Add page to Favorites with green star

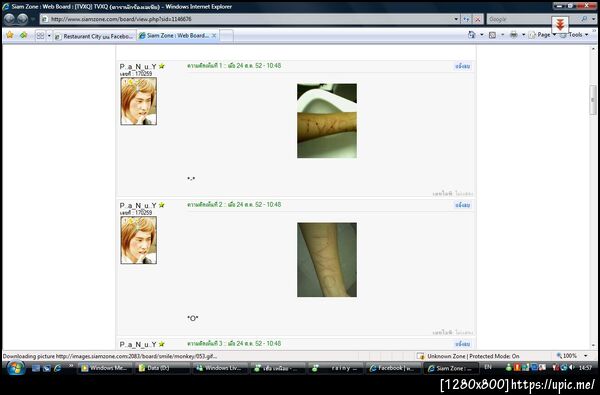(x=24, y=35)
